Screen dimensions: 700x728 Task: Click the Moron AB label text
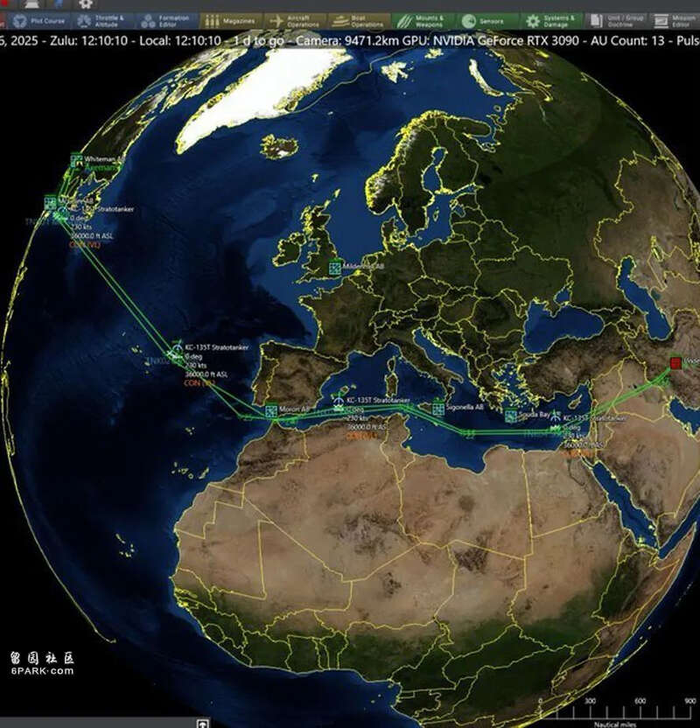[294, 409]
